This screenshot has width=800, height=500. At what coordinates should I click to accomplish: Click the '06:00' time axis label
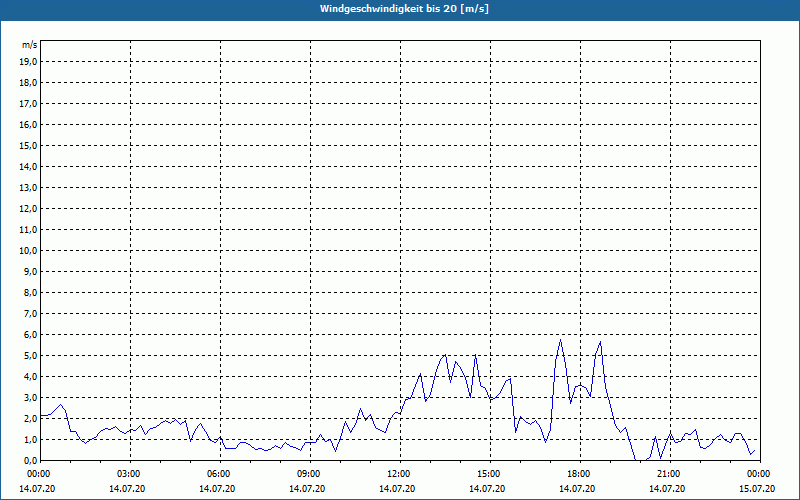[220, 474]
